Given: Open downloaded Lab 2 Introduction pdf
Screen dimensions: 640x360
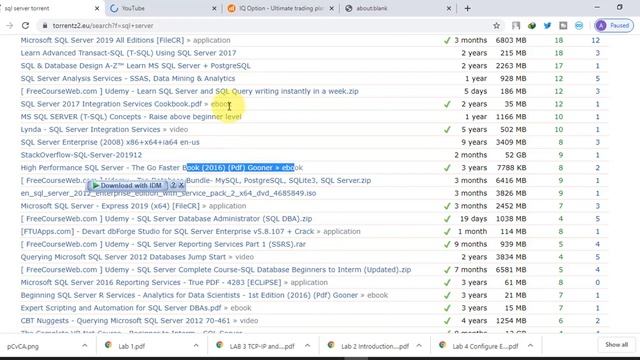Looking at the screenshot, I should tap(375, 346).
